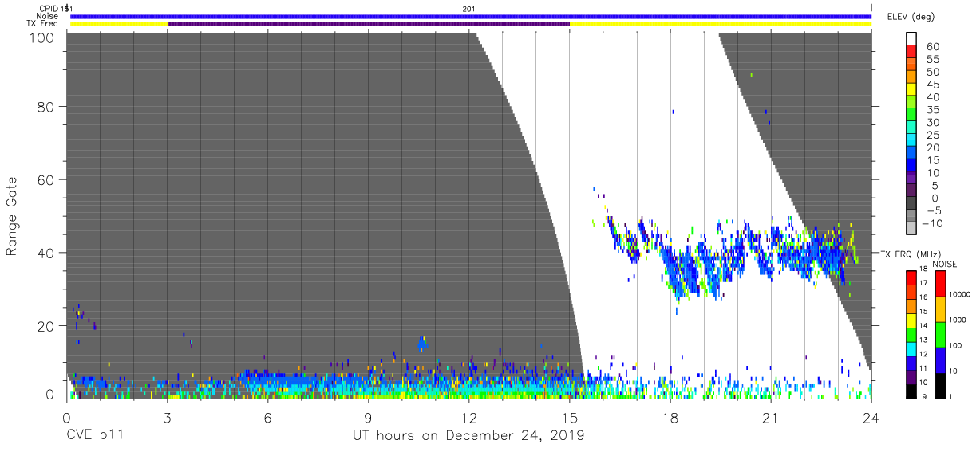The width and height of the screenshot is (980, 452).
Task: Click the white top segment of ELEV color bar
Action: pos(912,37)
